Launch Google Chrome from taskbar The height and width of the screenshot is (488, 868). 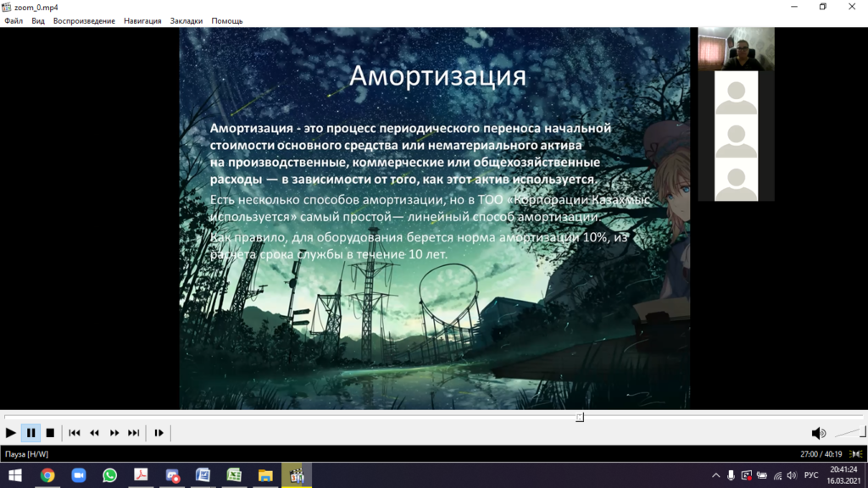tap(47, 475)
